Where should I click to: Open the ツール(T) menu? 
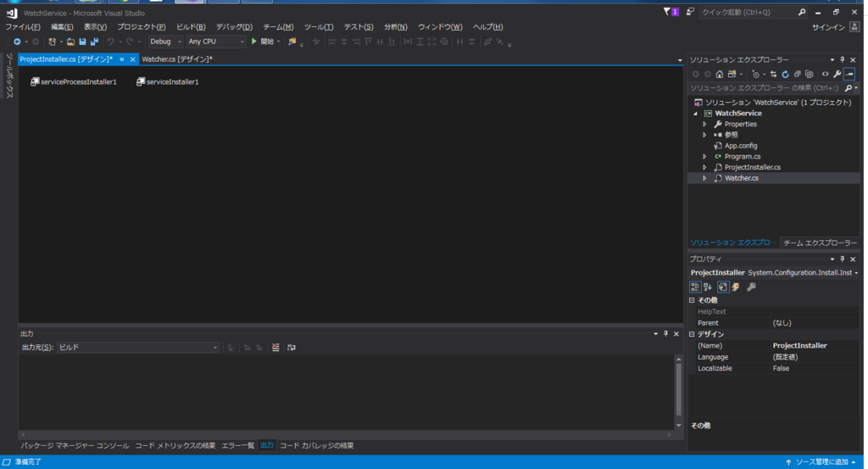click(x=319, y=26)
